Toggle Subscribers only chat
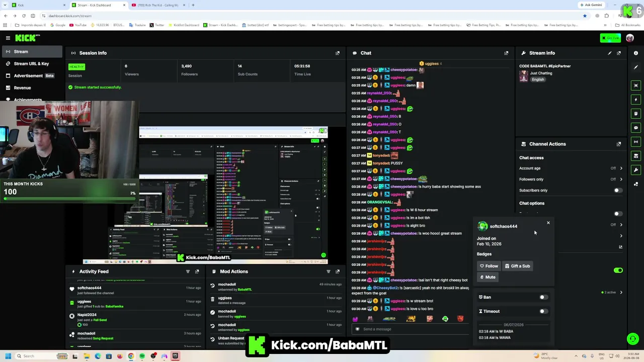This screenshot has width=644, height=362. 618,191
